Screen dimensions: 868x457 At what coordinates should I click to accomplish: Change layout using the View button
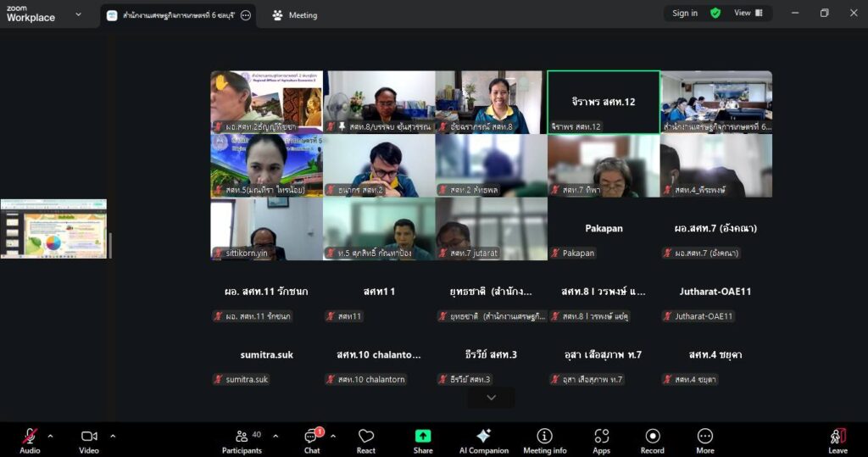(x=748, y=13)
